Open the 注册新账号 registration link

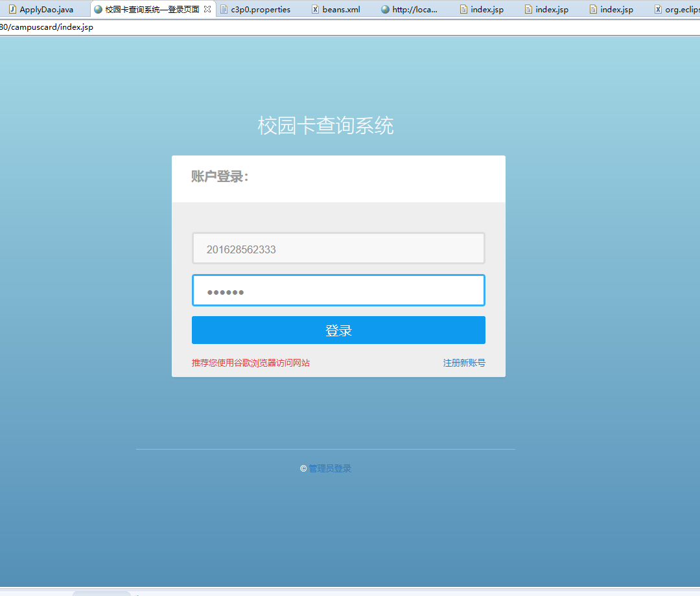[x=464, y=362]
